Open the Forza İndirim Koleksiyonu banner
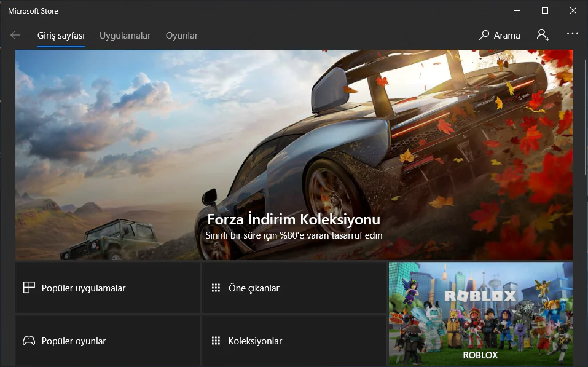 pos(294,154)
